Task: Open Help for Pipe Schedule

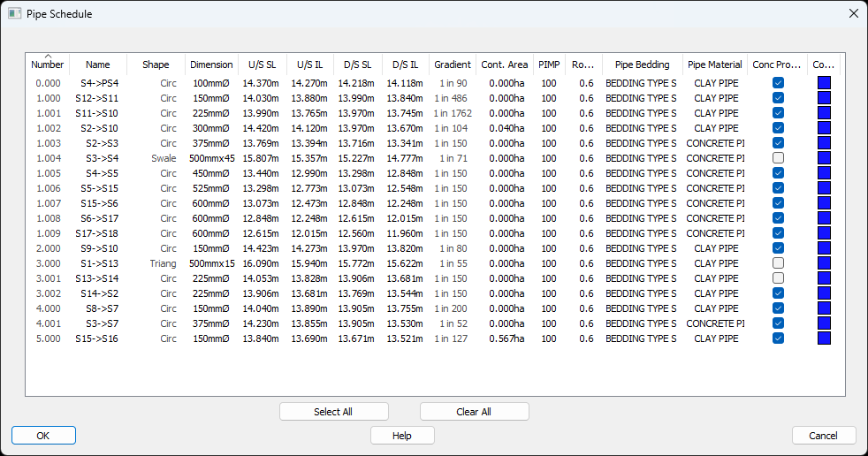Action: pos(402,436)
